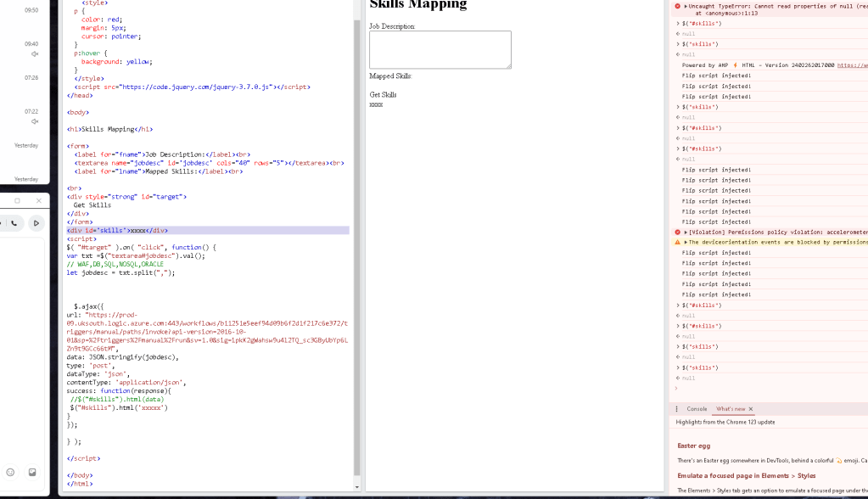The image size is (868, 499).
Task: Click the data JSON.stringify code line
Action: pyautogui.click(x=122, y=357)
